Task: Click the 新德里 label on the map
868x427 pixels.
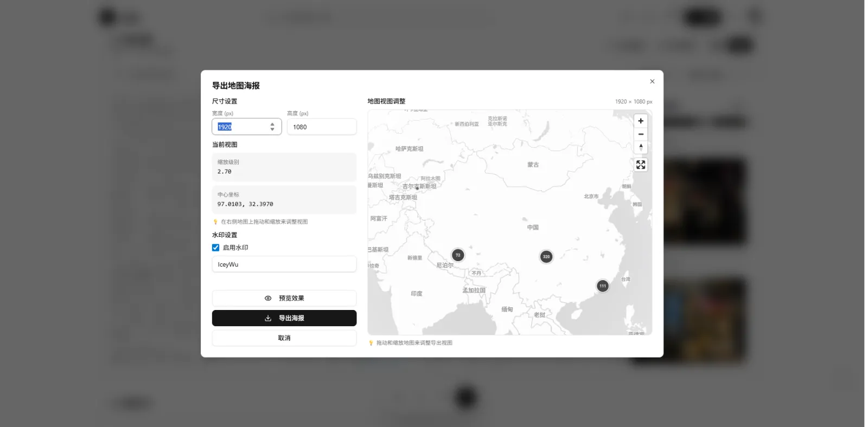Action: [415, 258]
